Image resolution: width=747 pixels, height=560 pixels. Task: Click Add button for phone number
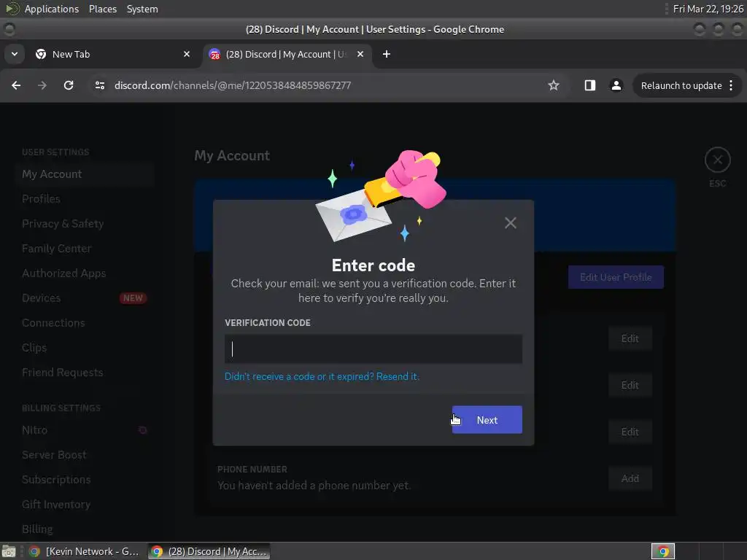point(630,478)
